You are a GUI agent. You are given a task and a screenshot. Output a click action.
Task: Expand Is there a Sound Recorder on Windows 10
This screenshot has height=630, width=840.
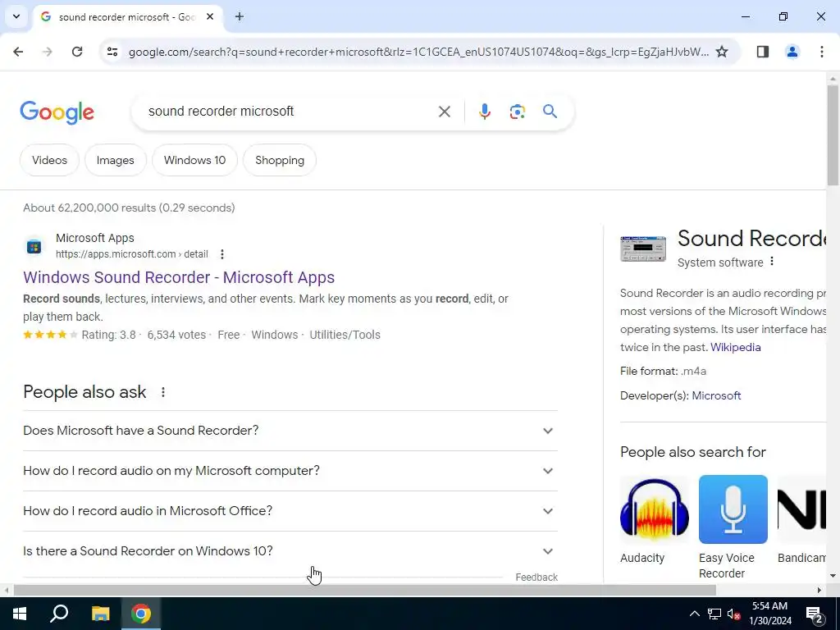click(x=290, y=551)
